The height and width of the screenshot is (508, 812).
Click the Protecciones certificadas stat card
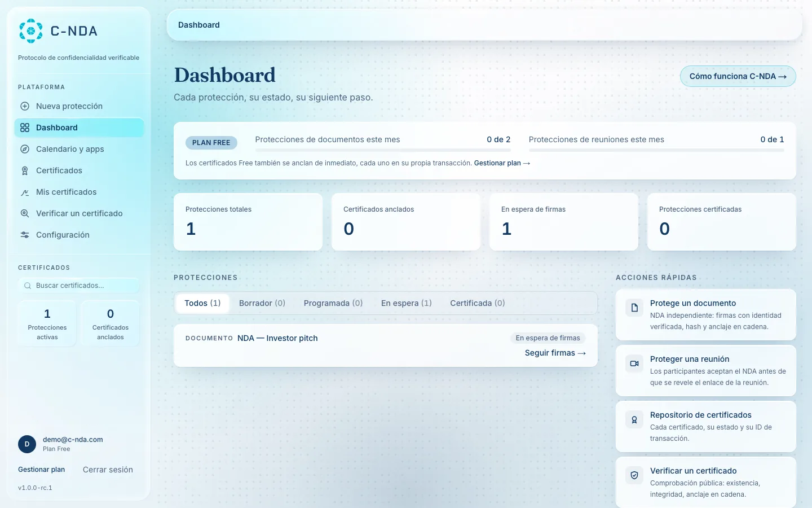point(722,222)
